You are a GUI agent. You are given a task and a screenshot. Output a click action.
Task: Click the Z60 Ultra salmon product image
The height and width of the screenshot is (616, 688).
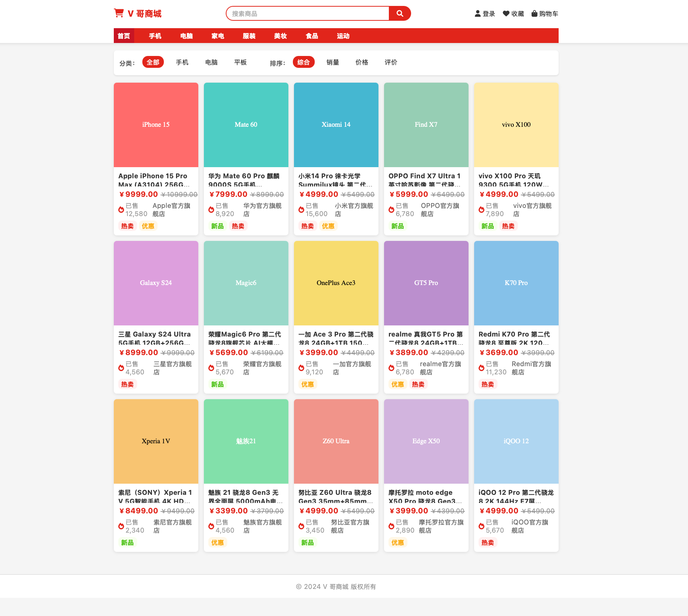(336, 441)
